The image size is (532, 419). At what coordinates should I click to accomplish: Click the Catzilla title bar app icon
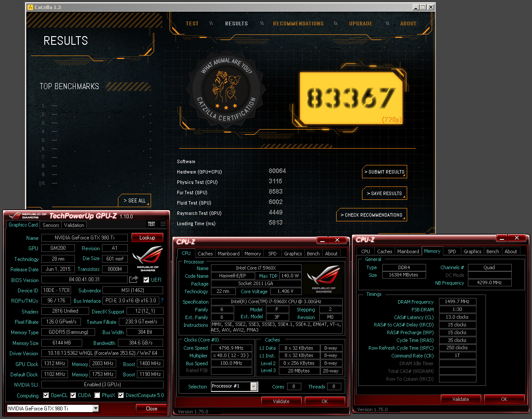click(x=30, y=7)
